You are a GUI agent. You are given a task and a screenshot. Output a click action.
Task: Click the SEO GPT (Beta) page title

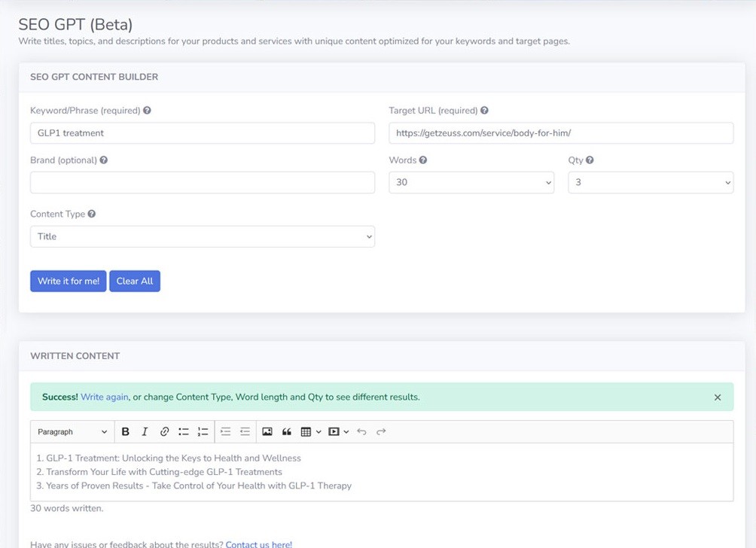pos(75,24)
